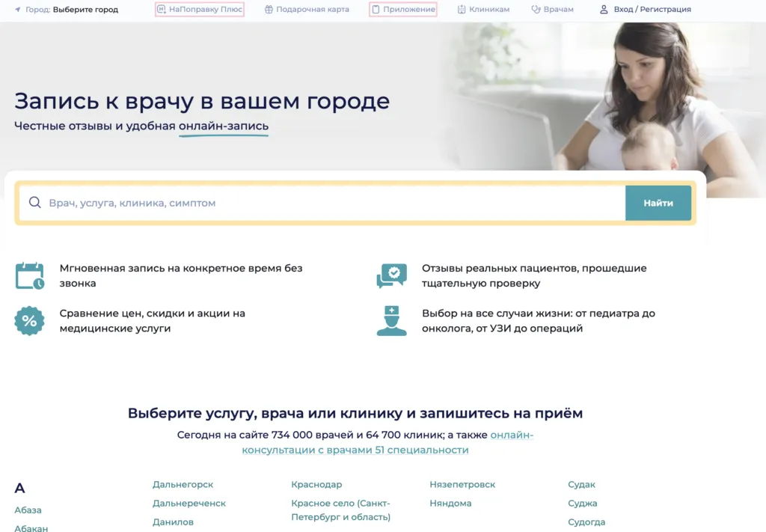Click the location arrow icon near Город
This screenshot has width=766, height=532.
click(x=18, y=10)
